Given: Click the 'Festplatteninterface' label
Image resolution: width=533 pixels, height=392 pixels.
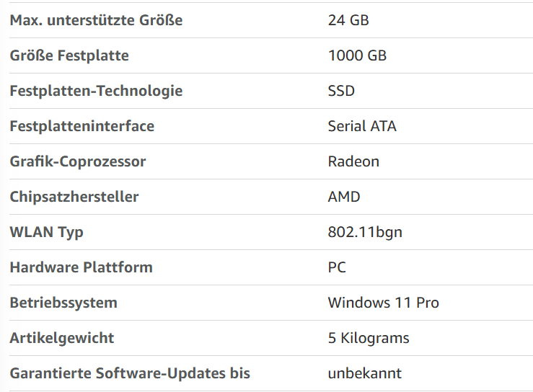Looking at the screenshot, I should (x=82, y=126).
